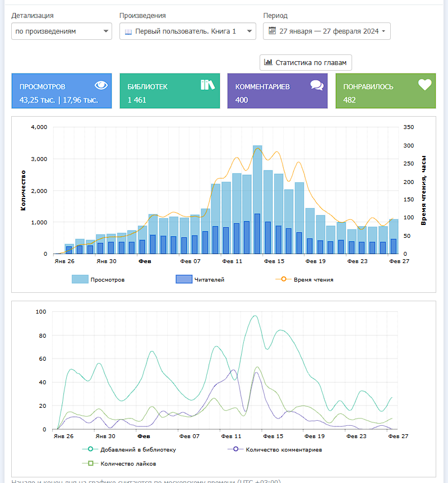Click the books icon on Библиотек card
Screen dimensions: 448x483
(208, 85)
